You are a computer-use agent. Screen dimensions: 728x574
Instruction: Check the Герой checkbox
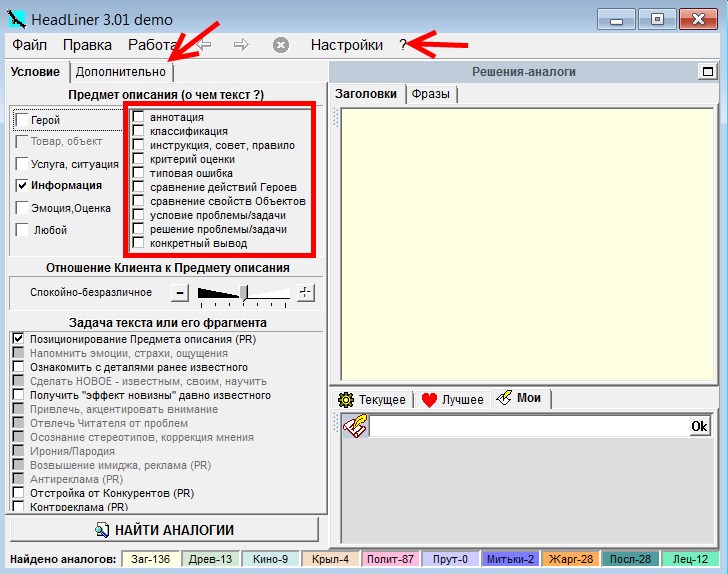tap(22, 120)
